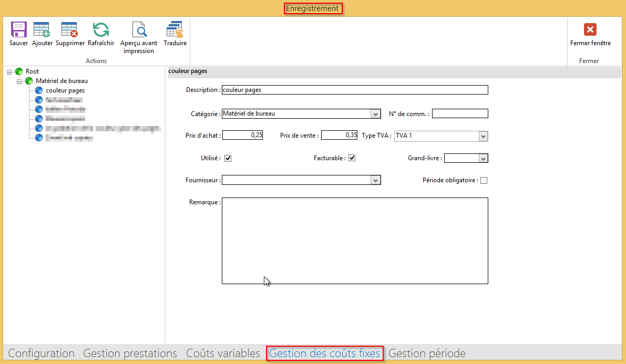The height and width of the screenshot is (364, 626).
Task: Enable the Période obligatoire checkbox
Action: 484,181
